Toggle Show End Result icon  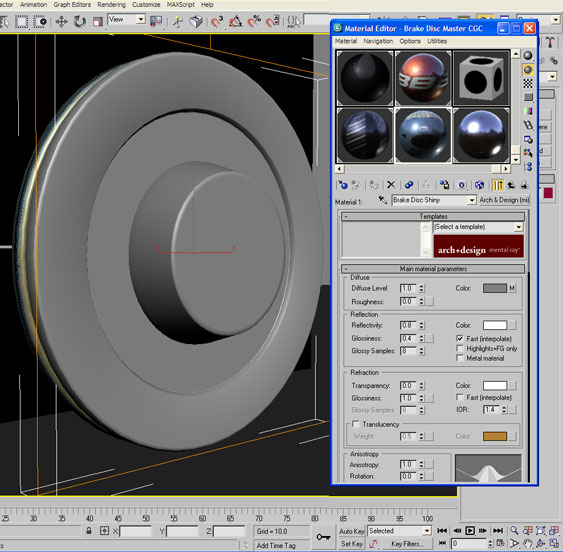pos(498,185)
